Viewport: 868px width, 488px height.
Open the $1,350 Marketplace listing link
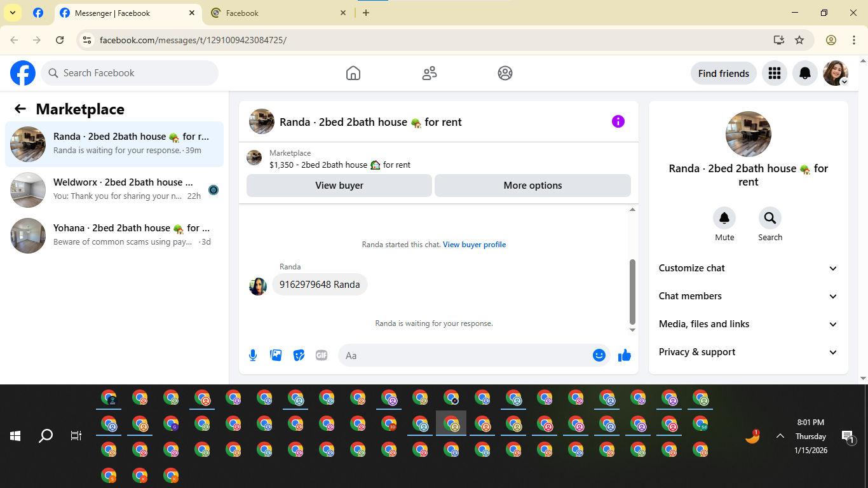coord(340,165)
